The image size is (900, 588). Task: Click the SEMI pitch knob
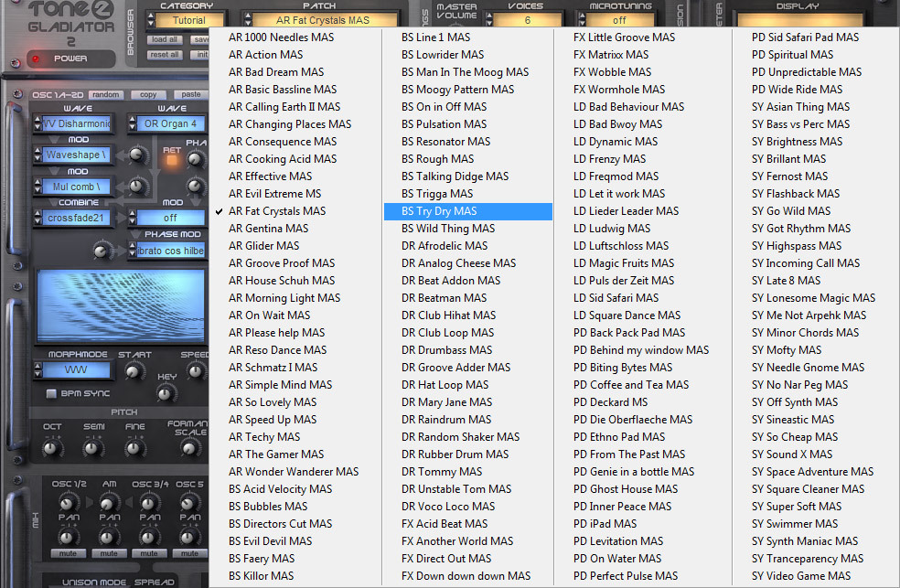(x=92, y=448)
